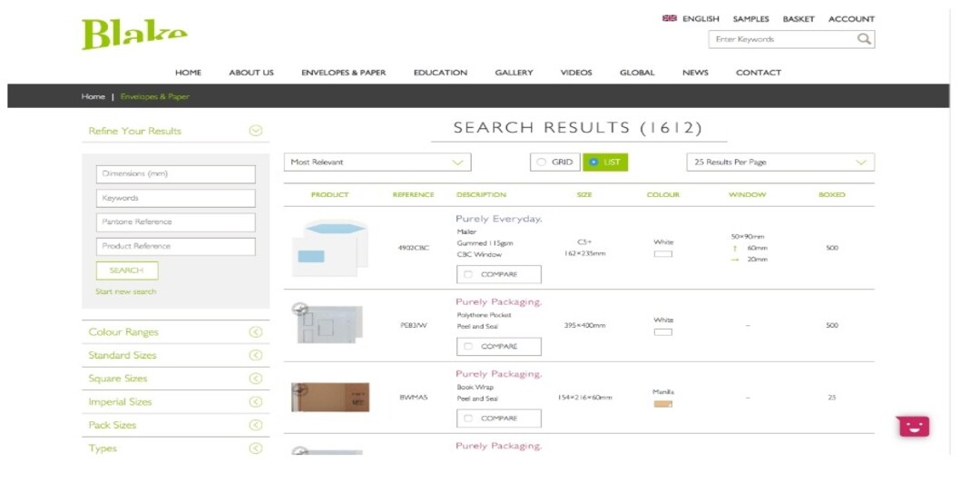This screenshot has height=492, width=980.
Task: Click the UK flag language icon
Action: click(x=669, y=18)
